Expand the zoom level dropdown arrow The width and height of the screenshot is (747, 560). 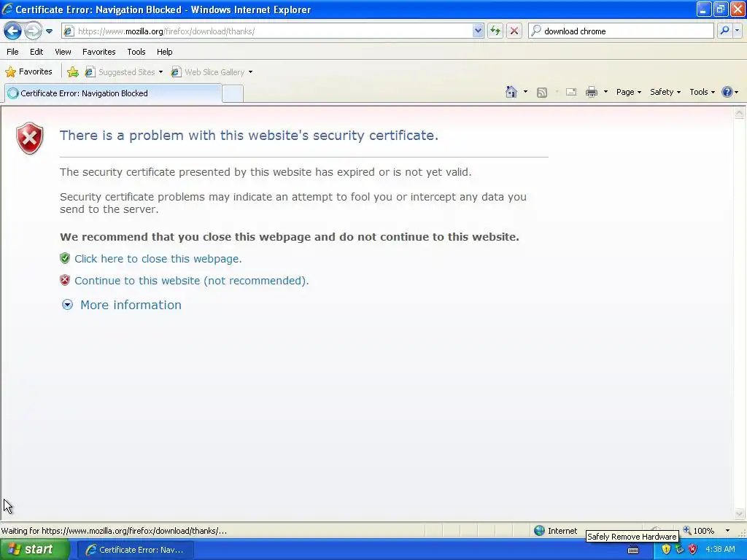click(x=727, y=531)
